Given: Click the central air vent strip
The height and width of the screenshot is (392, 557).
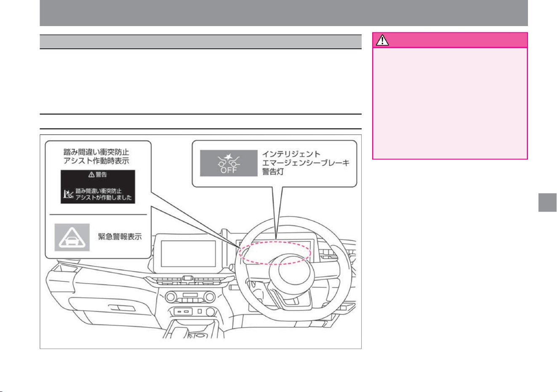Looking at the screenshot, I should coord(189,280).
